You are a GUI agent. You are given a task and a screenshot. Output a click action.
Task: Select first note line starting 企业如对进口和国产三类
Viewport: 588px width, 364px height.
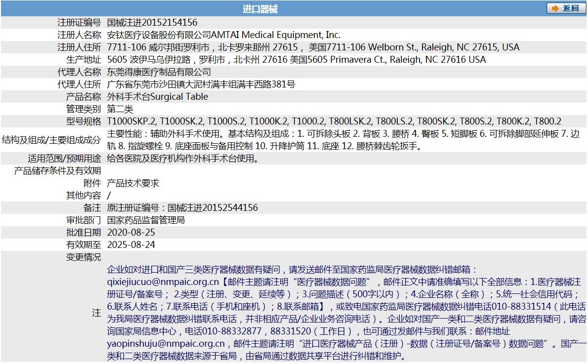(x=292, y=270)
